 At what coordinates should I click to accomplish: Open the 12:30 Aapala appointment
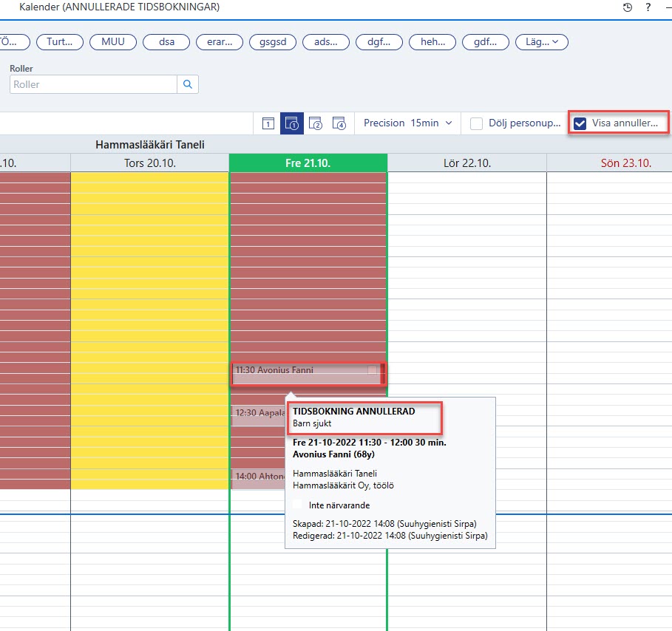click(259, 415)
